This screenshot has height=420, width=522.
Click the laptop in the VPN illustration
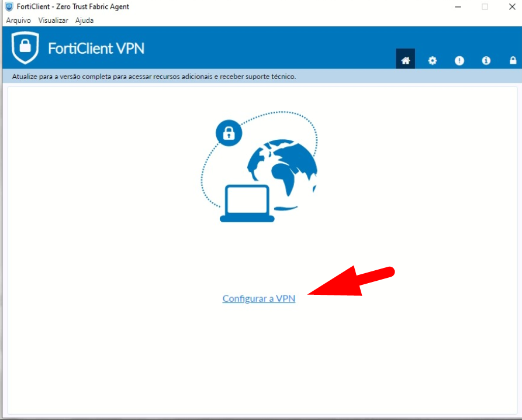(247, 203)
